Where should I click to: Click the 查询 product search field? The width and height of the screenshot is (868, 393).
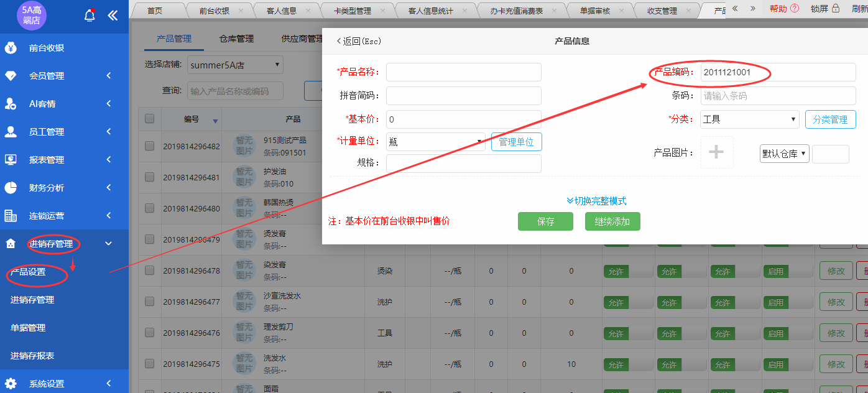click(x=235, y=91)
